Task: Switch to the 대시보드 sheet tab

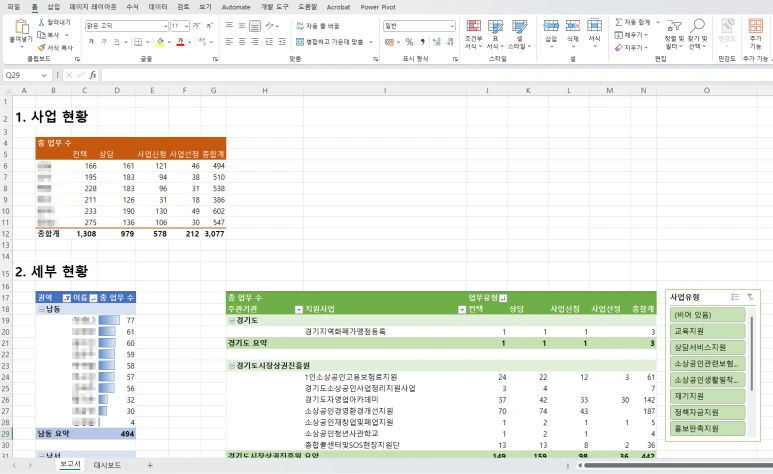Action: pos(107,465)
